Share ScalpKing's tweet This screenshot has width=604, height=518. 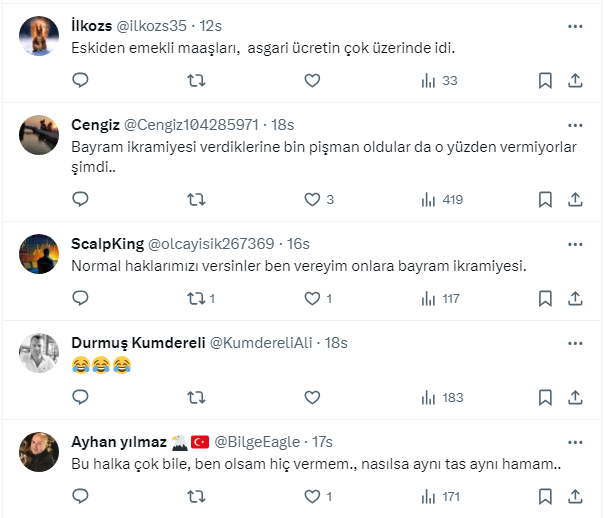pos(575,298)
